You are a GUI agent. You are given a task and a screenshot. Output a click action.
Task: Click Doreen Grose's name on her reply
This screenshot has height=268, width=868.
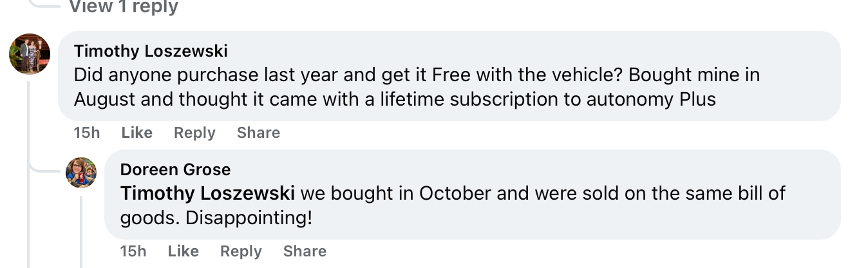coord(175,169)
